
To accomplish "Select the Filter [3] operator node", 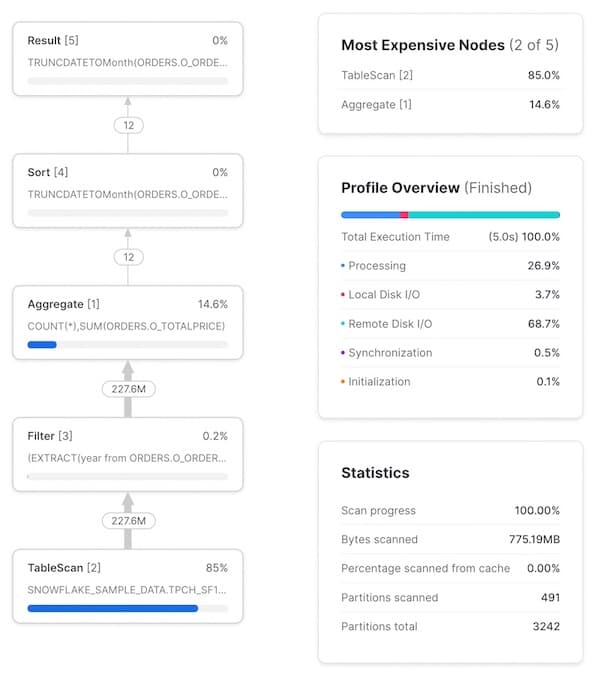I will (x=127, y=453).
